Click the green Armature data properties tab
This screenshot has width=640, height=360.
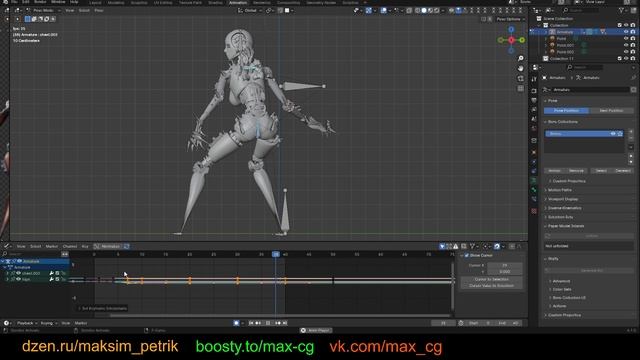(534, 180)
